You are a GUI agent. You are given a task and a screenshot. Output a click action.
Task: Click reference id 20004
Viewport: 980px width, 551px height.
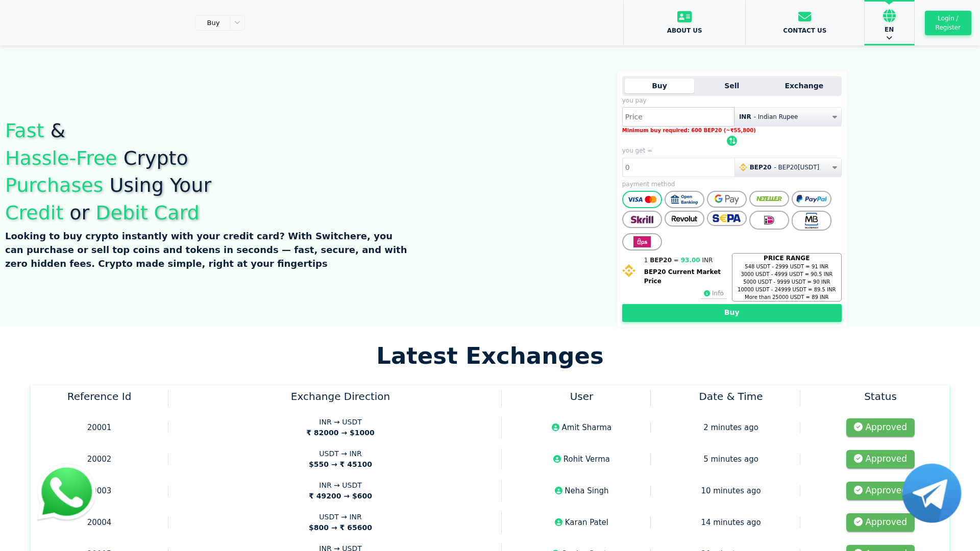(x=99, y=522)
